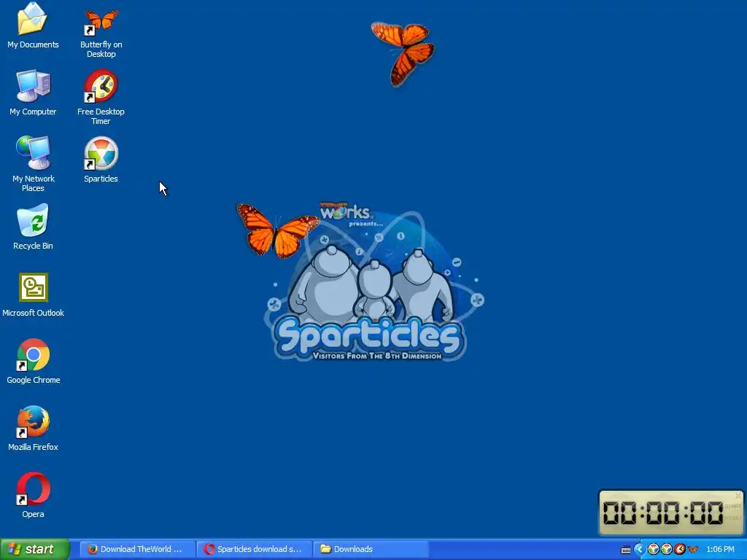Click the butterfly flying near top of desktop
The width and height of the screenshot is (747, 560).
point(403,53)
